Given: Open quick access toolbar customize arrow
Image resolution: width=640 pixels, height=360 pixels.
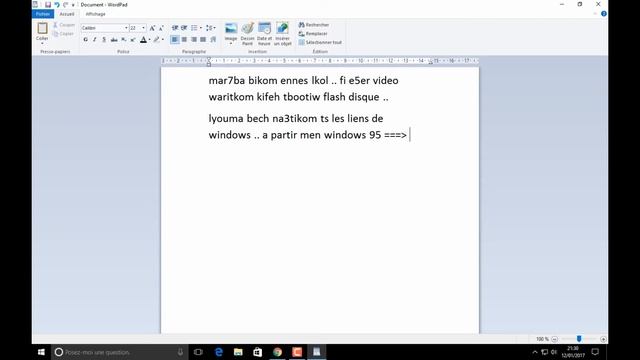Looking at the screenshot, I should coord(73,5).
